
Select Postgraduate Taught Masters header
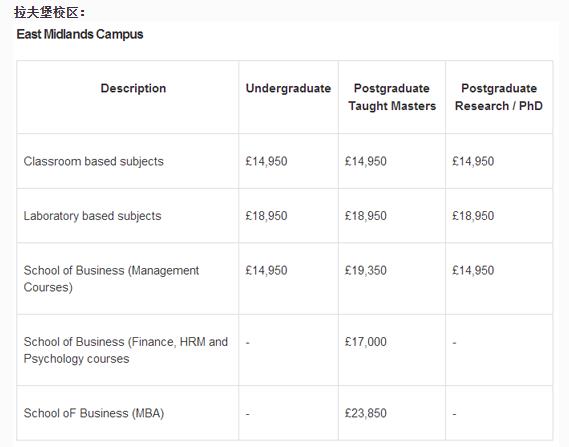tap(392, 97)
